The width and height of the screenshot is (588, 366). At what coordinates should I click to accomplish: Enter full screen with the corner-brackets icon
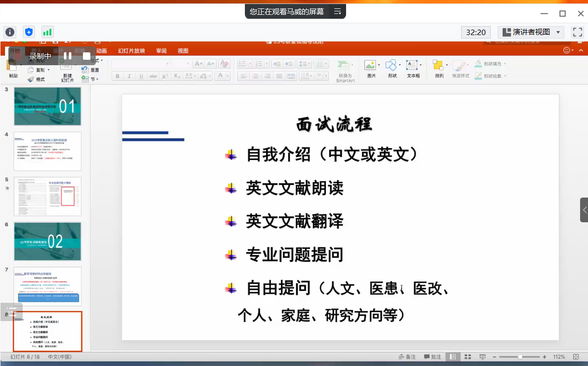click(577, 32)
